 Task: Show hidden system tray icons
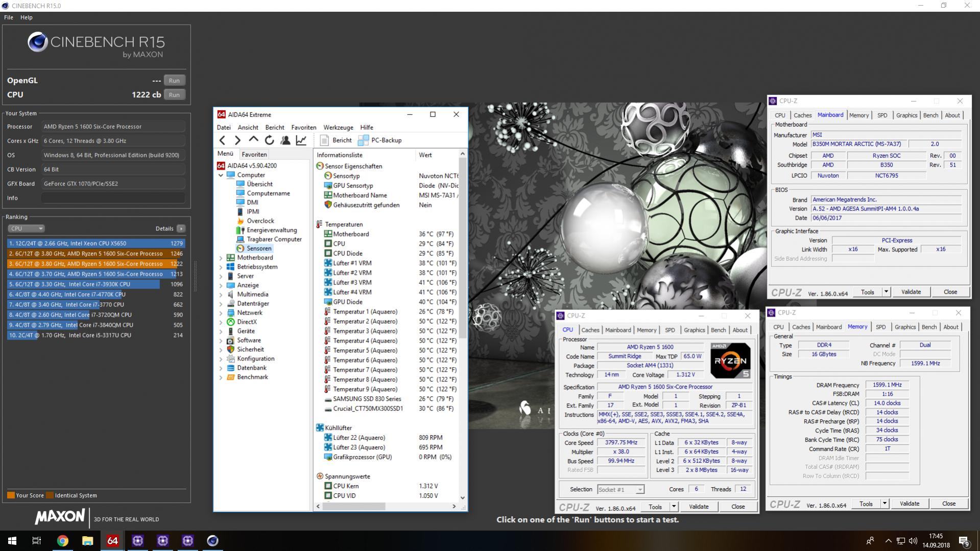(888, 541)
